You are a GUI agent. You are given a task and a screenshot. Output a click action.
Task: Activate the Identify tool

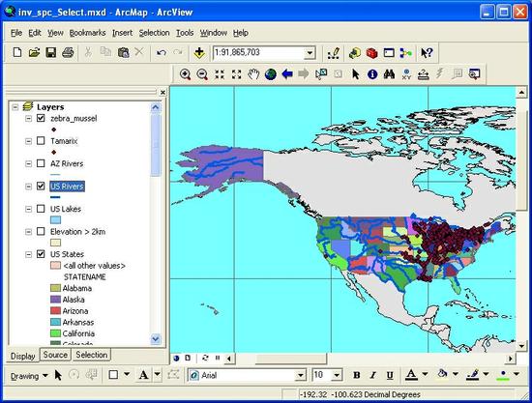tap(372, 74)
